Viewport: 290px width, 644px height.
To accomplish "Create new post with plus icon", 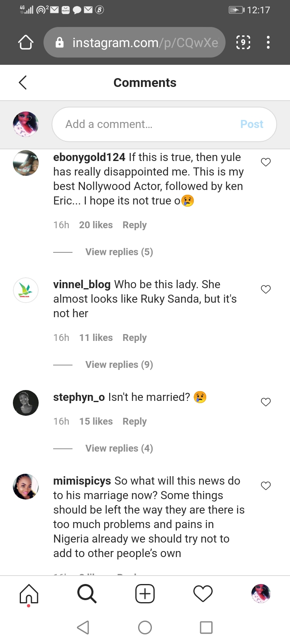I will (x=145, y=594).
